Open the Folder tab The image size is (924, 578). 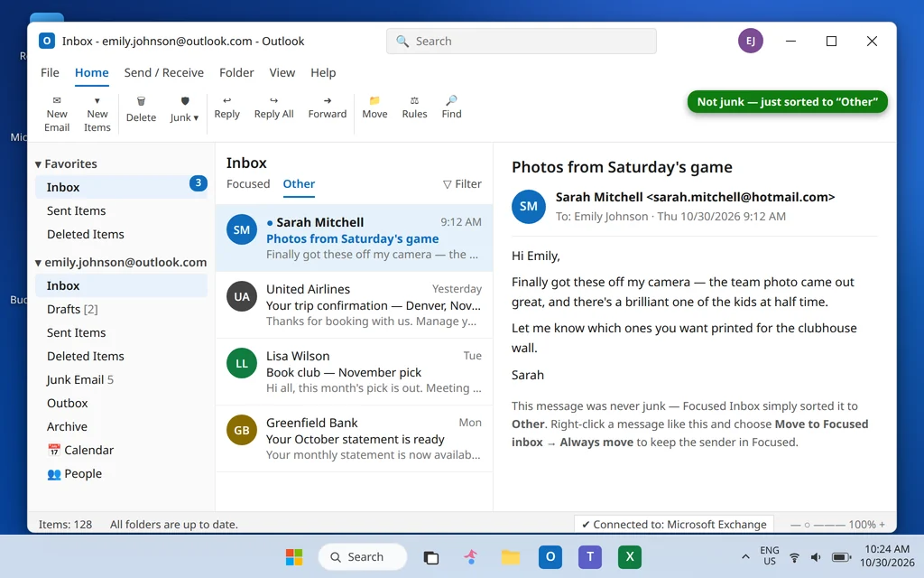[x=236, y=72]
